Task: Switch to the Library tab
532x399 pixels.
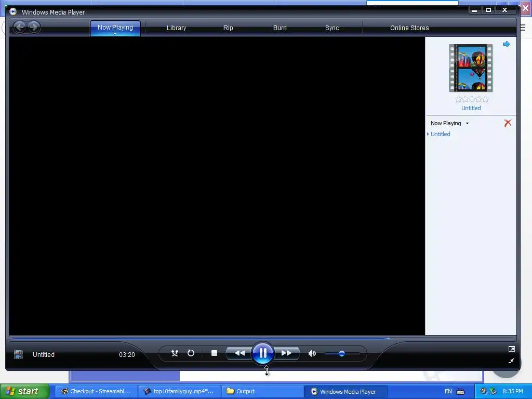Action: (176, 28)
